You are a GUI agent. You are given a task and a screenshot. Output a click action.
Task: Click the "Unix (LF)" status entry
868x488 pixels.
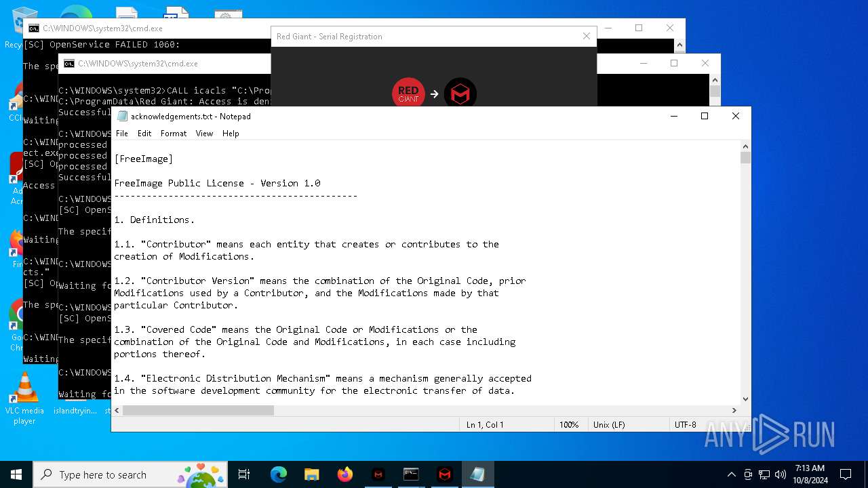610,424
